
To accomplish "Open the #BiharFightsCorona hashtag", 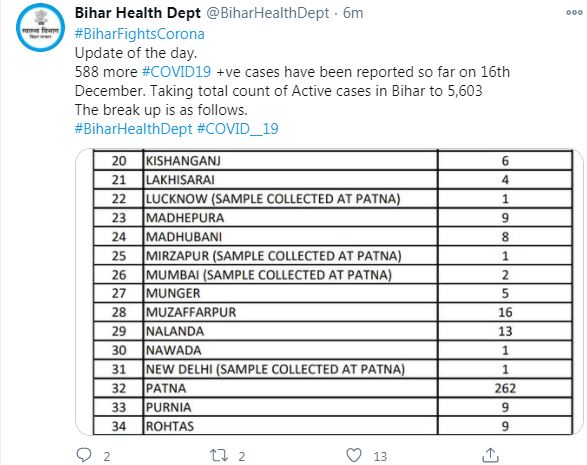I will click(x=140, y=34).
